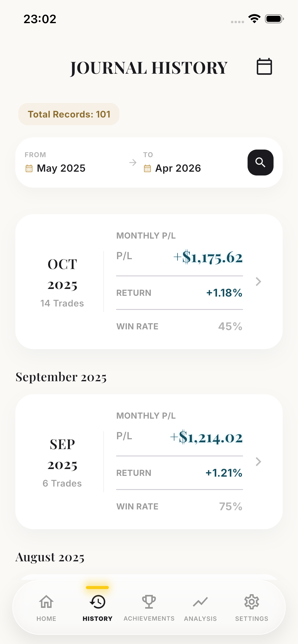Click the TO date calendar icon
298x644 pixels.
(x=147, y=168)
